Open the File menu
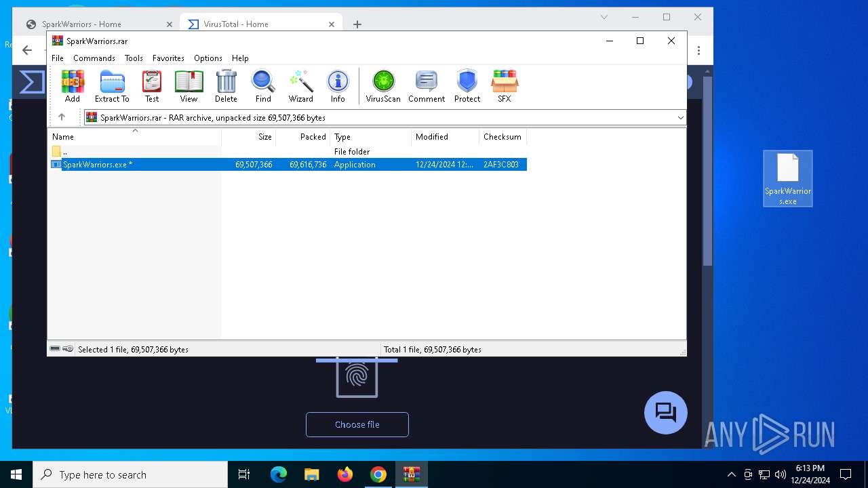 (x=58, y=58)
